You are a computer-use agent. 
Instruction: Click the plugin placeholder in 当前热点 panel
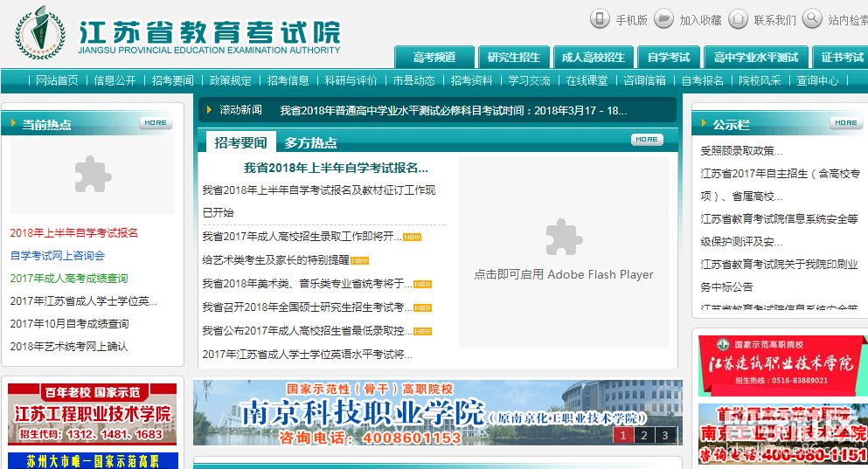(x=93, y=174)
